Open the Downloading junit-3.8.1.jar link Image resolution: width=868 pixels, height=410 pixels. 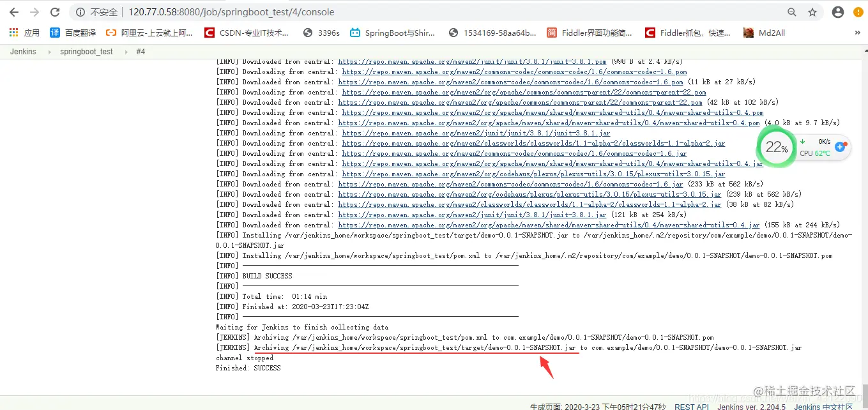pyautogui.click(x=476, y=133)
